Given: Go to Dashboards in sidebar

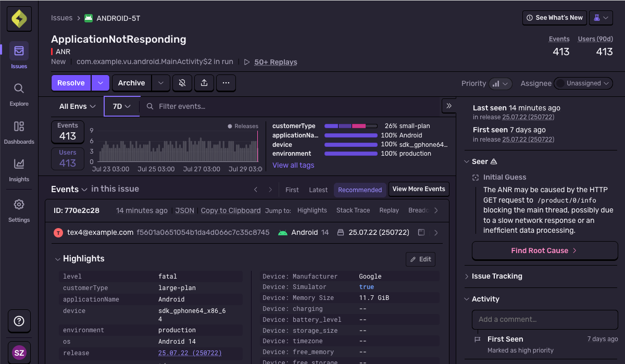Looking at the screenshot, I should pyautogui.click(x=19, y=127).
